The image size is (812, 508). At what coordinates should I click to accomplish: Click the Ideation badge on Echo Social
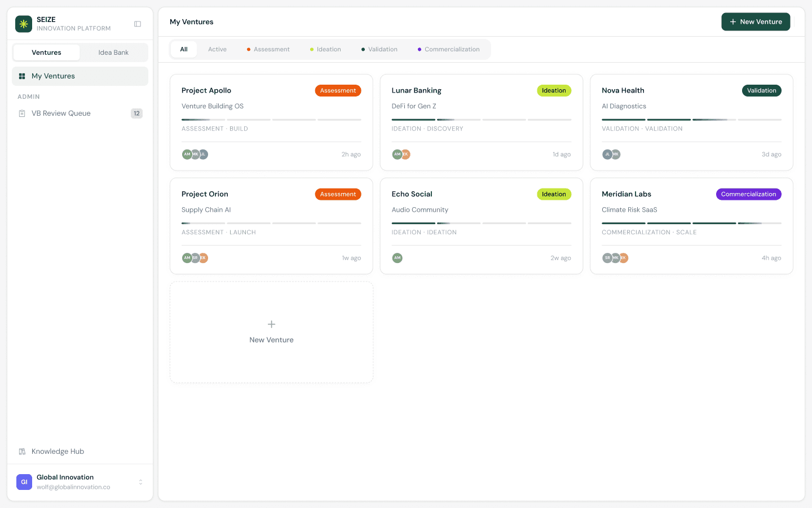tap(554, 194)
